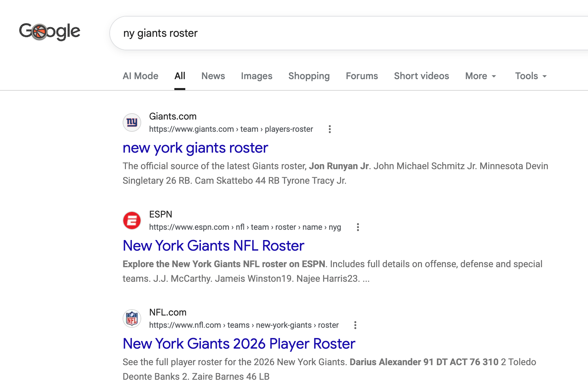Image resolution: width=588 pixels, height=390 pixels.
Task: Expand the Tools dropdown
Action: coord(531,76)
